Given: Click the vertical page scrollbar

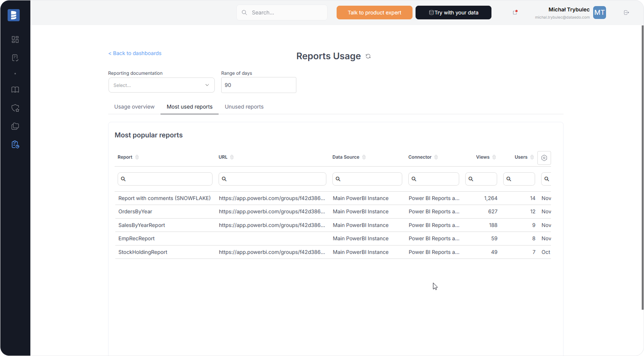Looking at the screenshot, I should 642,167.
